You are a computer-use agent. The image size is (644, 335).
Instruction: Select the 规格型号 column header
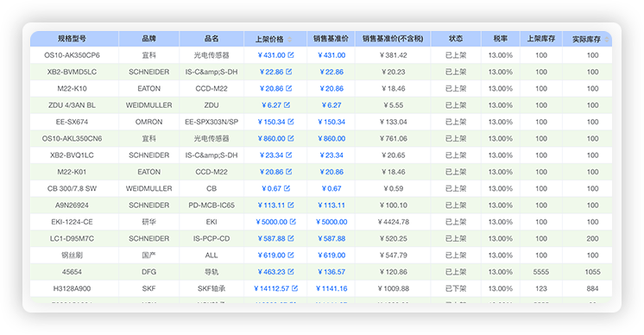coord(72,39)
